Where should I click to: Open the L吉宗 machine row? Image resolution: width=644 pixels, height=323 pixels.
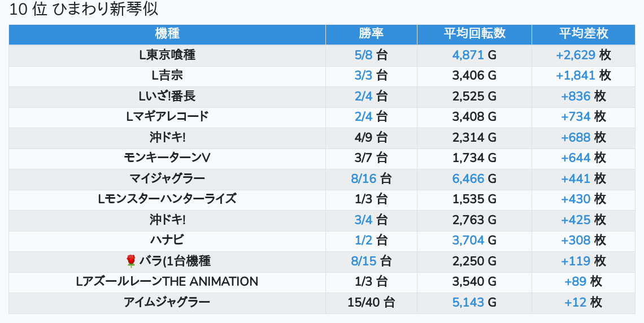(x=167, y=75)
